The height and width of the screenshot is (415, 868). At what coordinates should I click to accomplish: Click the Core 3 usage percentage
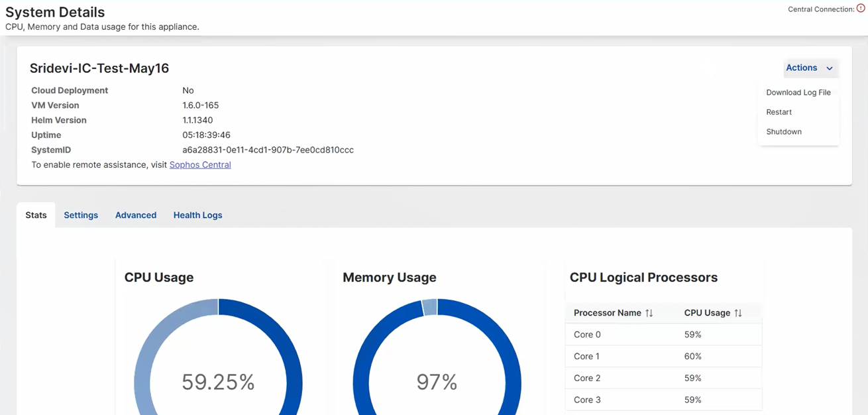(692, 400)
